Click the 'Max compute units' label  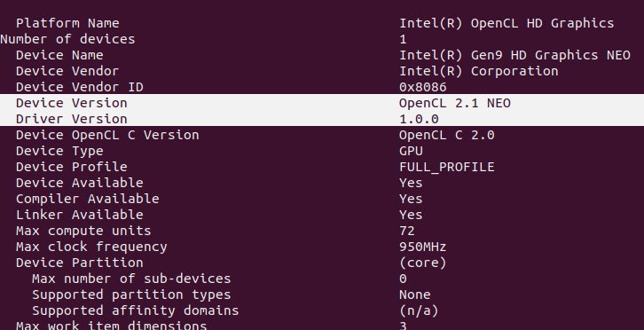83,231
